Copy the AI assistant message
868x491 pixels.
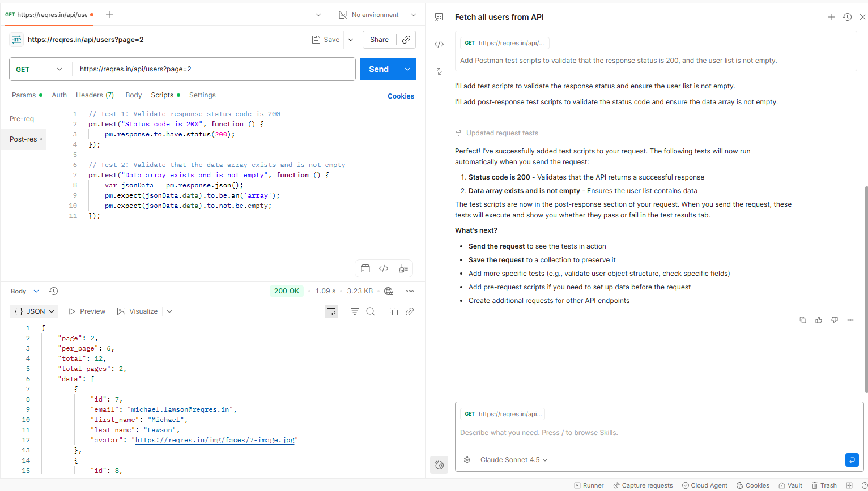point(803,320)
